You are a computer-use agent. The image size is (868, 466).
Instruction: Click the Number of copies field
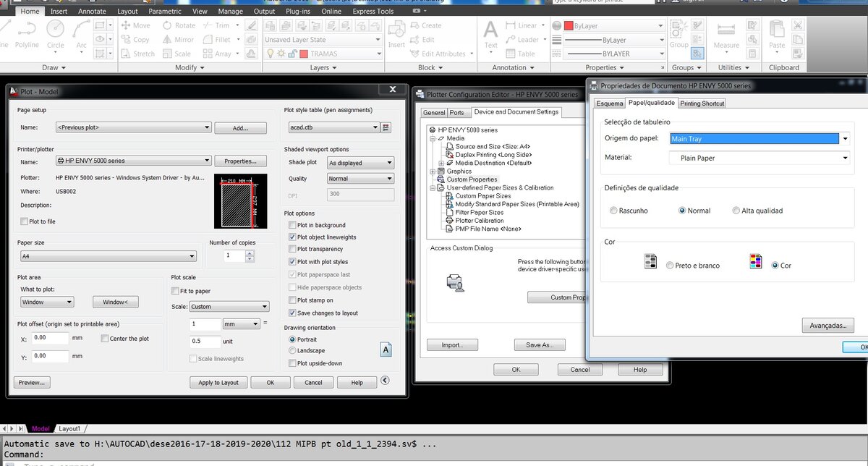coord(235,256)
